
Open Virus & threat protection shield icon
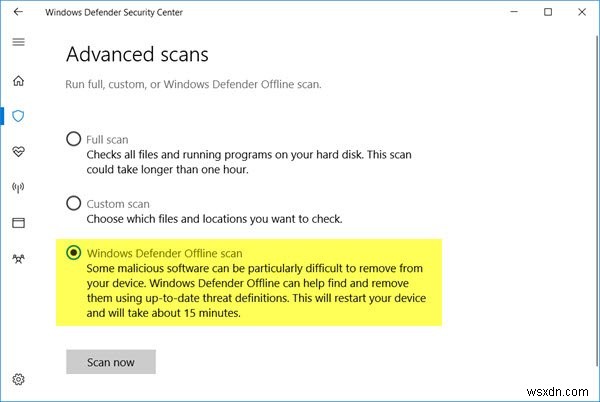pos(18,116)
